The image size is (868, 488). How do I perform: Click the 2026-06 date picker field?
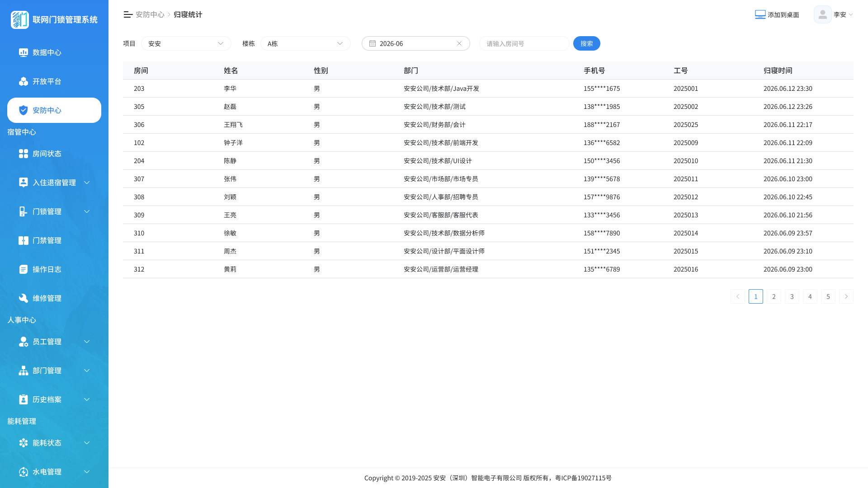point(416,43)
